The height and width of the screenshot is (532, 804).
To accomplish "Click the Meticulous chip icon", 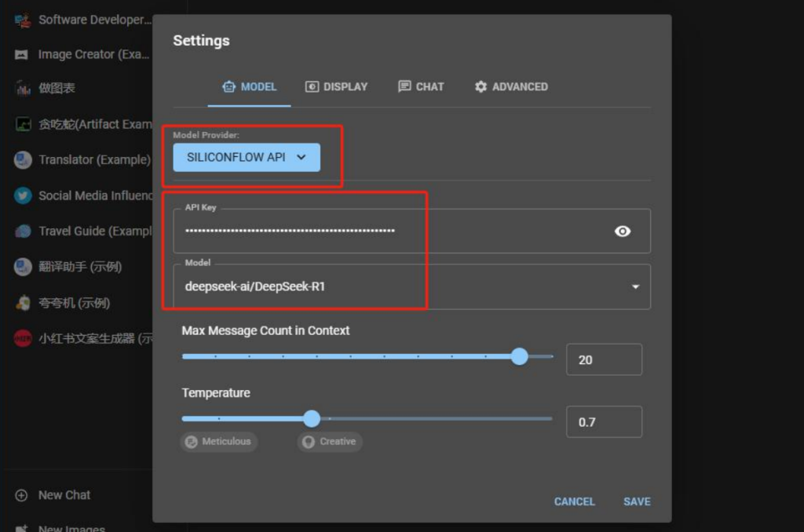I will (x=192, y=442).
